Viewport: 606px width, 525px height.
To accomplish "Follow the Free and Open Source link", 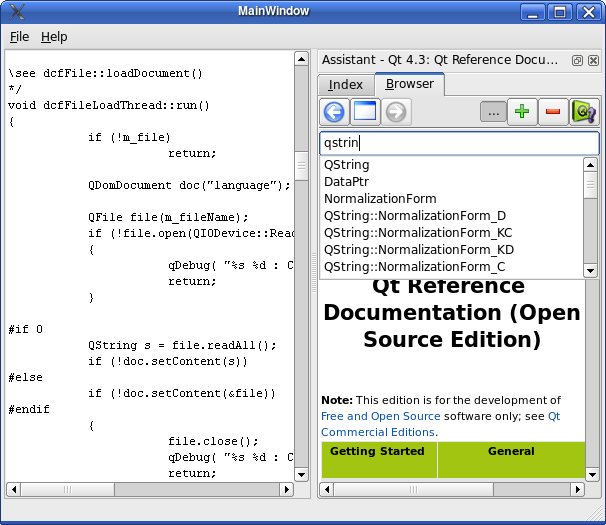I will click(381, 416).
